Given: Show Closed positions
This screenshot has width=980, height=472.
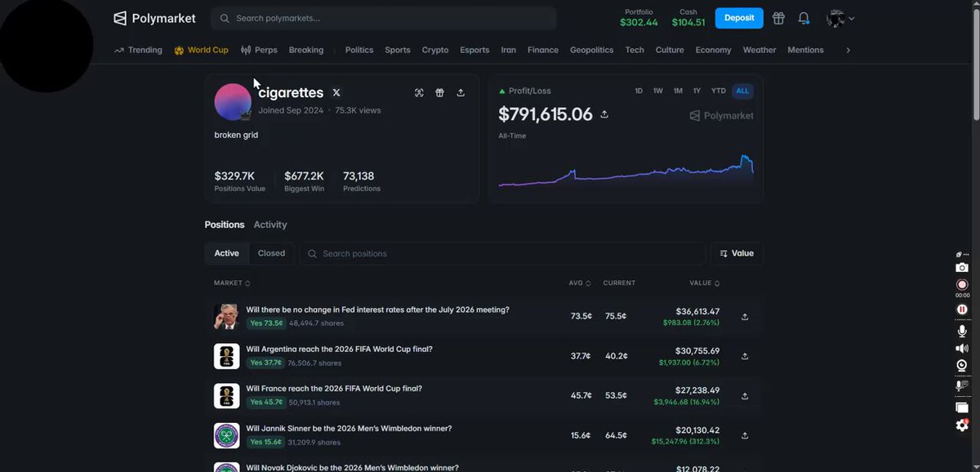Looking at the screenshot, I should [271, 253].
